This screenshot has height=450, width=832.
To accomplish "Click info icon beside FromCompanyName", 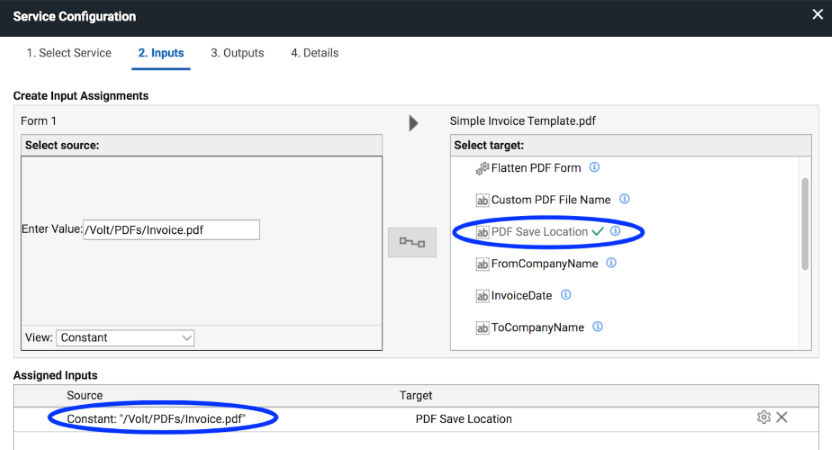I will (x=611, y=264).
